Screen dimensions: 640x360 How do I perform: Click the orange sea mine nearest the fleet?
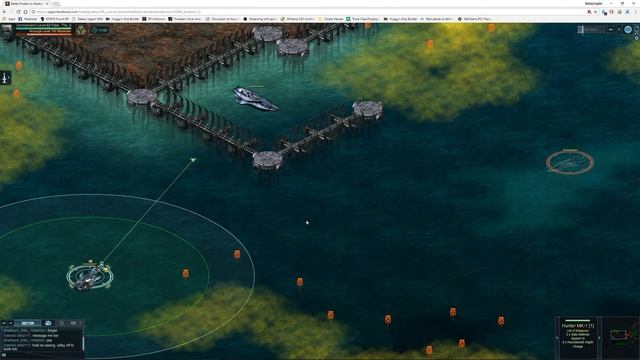coord(186,273)
